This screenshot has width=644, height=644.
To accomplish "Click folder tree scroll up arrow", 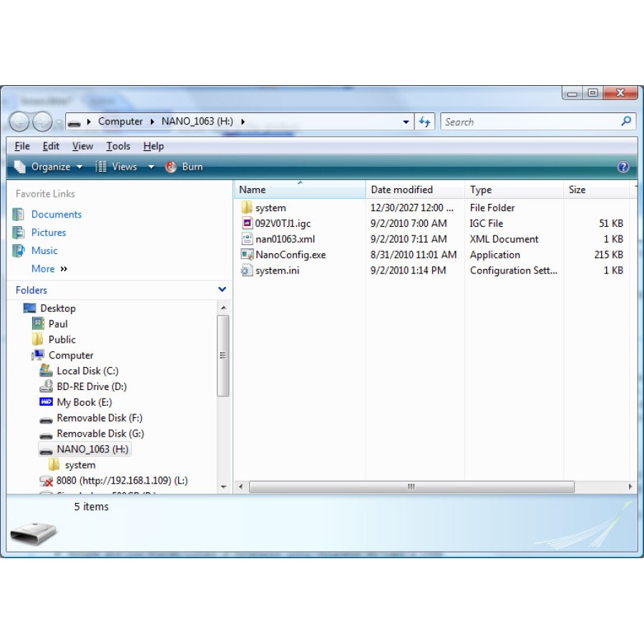I will point(223,308).
